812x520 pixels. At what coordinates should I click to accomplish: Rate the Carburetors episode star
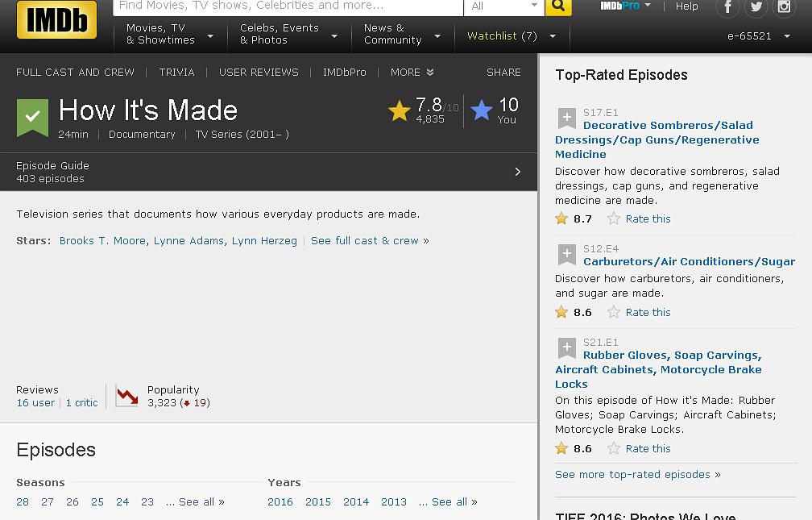point(614,311)
